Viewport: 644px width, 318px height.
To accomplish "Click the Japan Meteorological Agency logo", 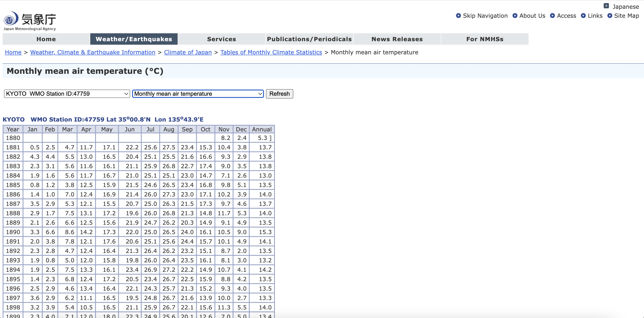I will 30,21.
